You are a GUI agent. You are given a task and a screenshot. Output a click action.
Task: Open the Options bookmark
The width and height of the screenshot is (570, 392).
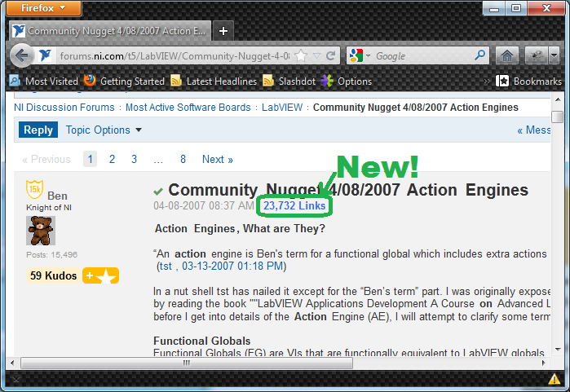[x=347, y=81]
